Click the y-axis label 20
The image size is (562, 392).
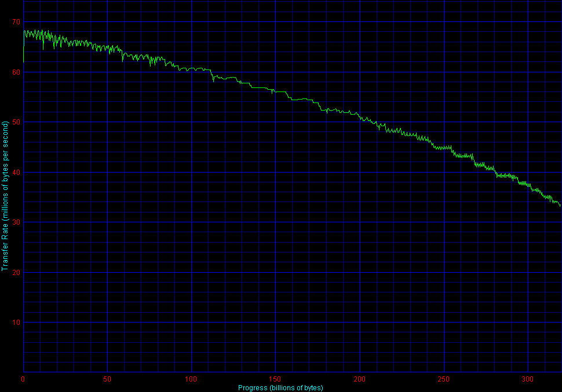[16, 272]
